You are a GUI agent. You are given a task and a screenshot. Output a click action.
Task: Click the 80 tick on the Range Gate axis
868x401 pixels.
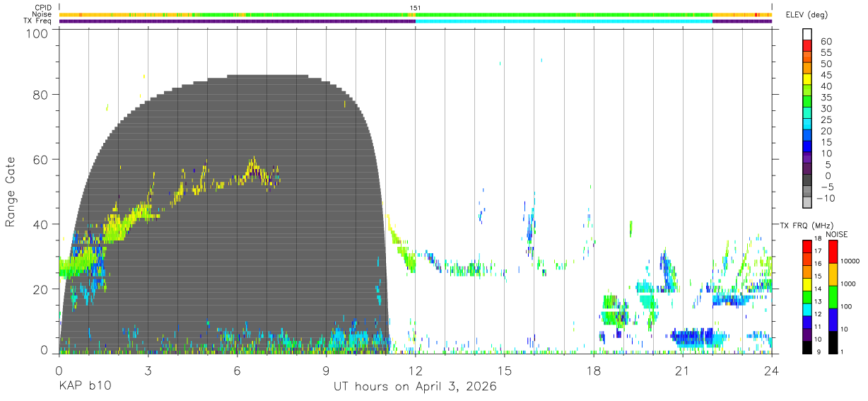tap(42, 94)
